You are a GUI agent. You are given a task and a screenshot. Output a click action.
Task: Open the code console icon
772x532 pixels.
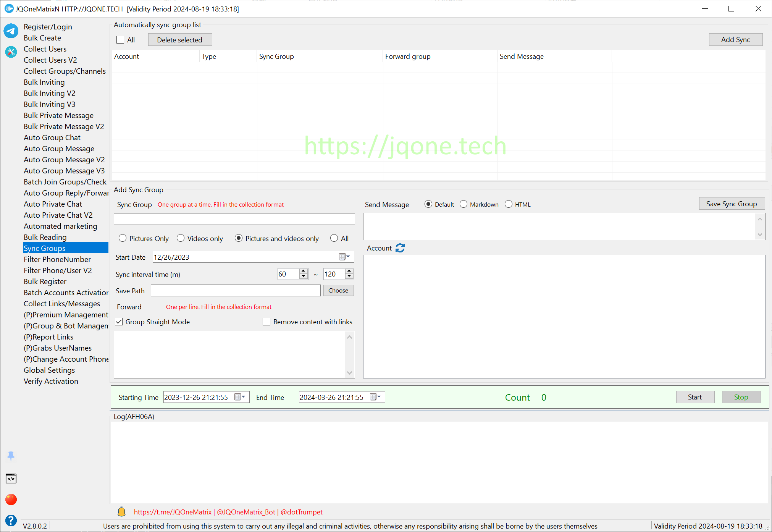(x=11, y=478)
